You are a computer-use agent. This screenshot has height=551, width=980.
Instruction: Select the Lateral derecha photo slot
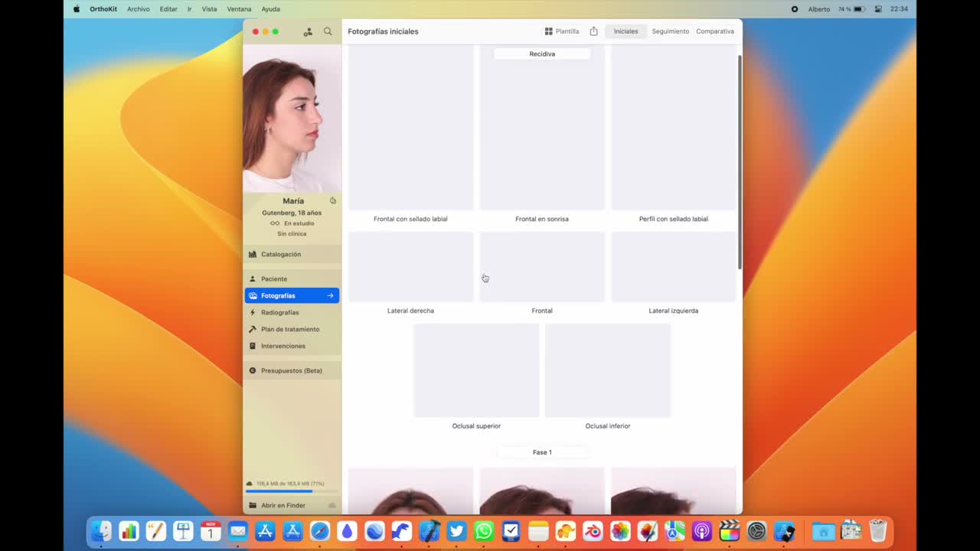(411, 267)
